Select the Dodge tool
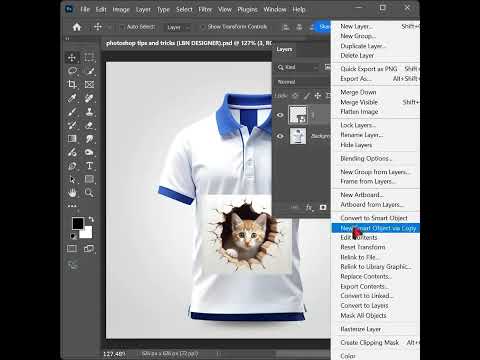 [x=89, y=152]
